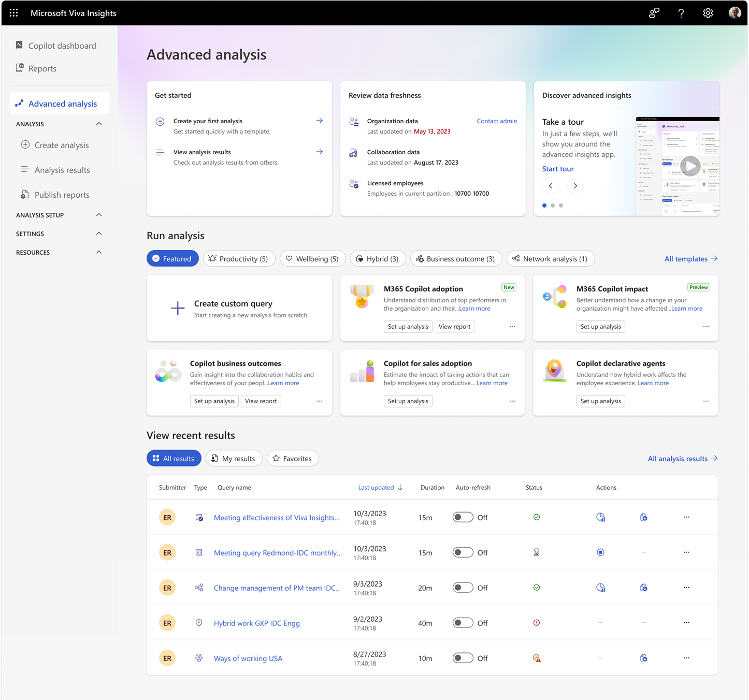
Task: Go to previous tour slide chevron
Action: [x=551, y=186]
